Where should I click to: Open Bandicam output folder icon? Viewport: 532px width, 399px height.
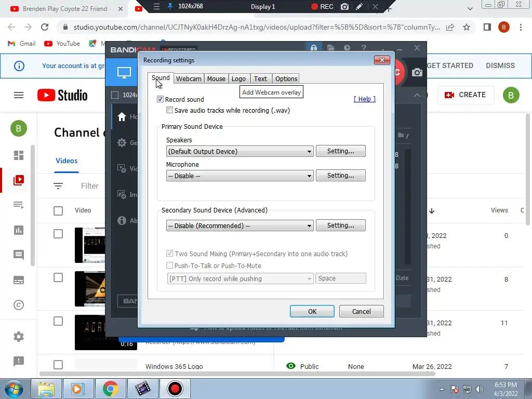(x=330, y=48)
